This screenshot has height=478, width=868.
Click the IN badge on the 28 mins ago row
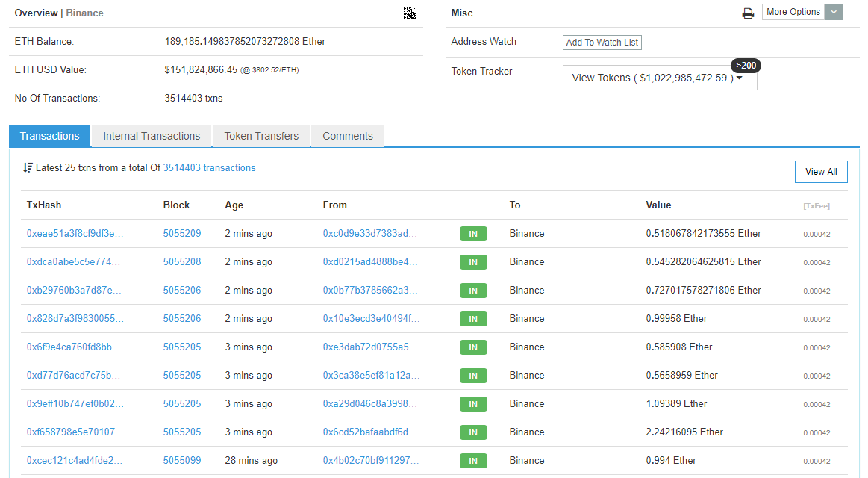click(x=472, y=461)
